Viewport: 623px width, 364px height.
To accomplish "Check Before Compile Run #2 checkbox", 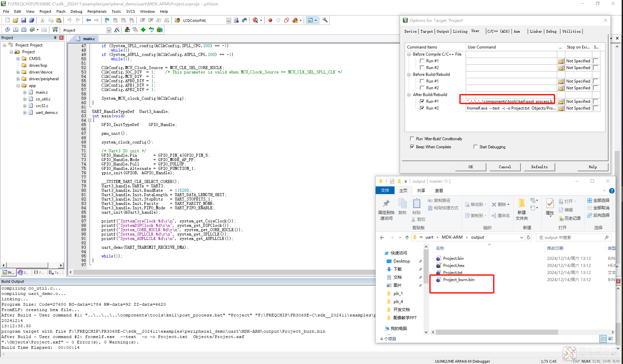I will coord(422,68).
